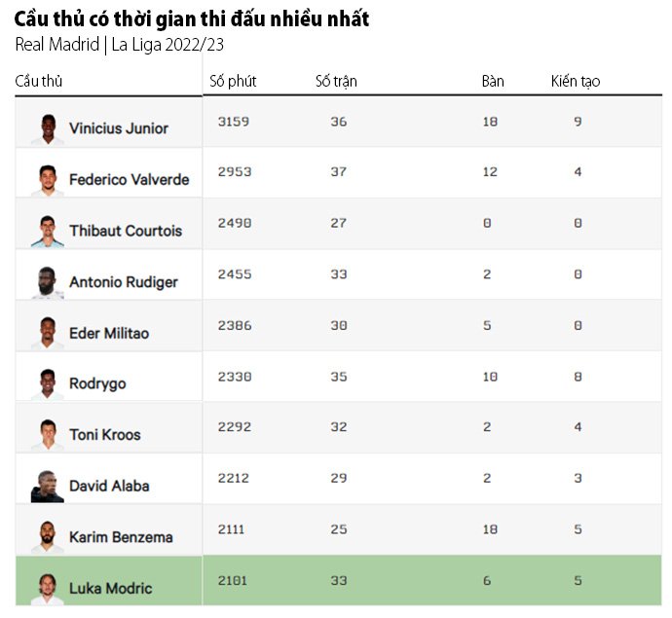The image size is (672, 618).
Task: Click the Cầu thủ column header
Action: coord(39,81)
